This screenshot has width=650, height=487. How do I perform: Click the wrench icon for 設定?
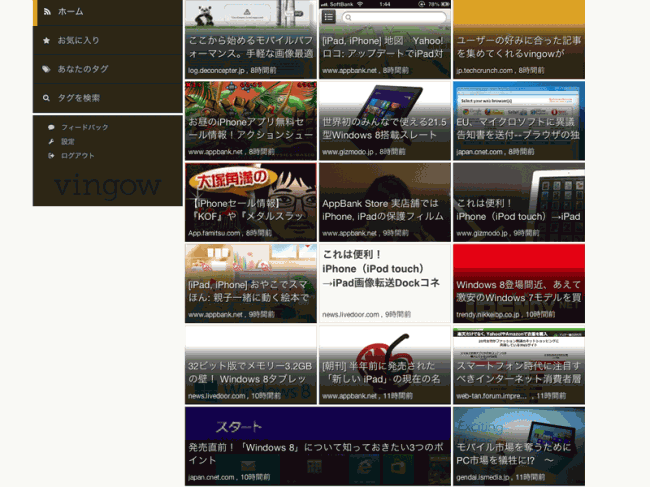coord(51,142)
